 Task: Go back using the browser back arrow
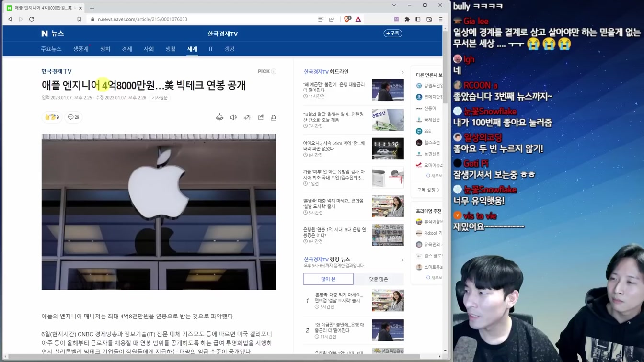[x=10, y=19]
